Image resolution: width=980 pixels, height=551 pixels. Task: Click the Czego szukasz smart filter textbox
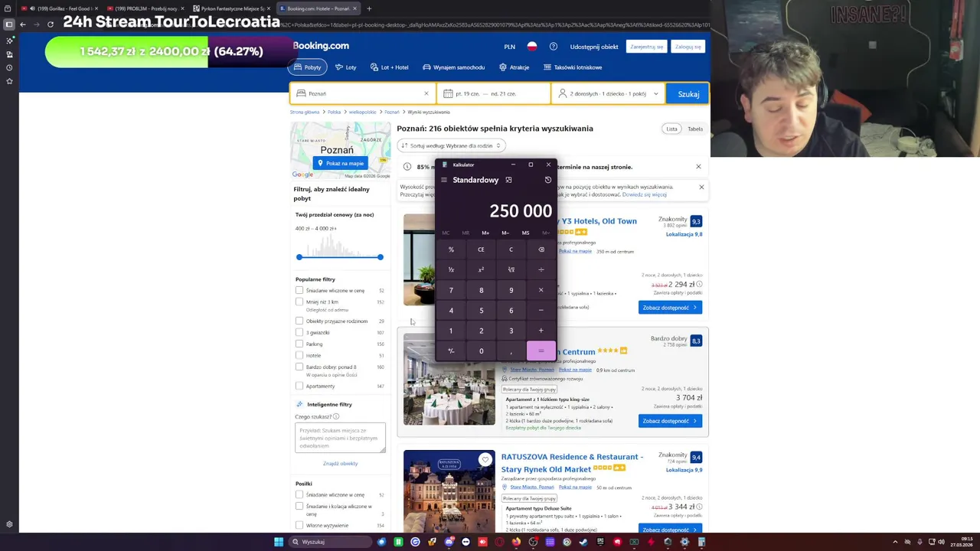coord(340,438)
